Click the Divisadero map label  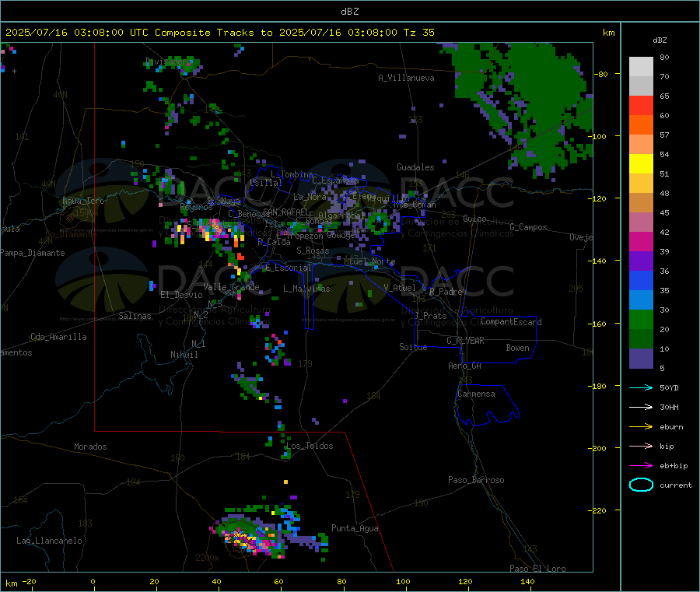tap(169, 61)
